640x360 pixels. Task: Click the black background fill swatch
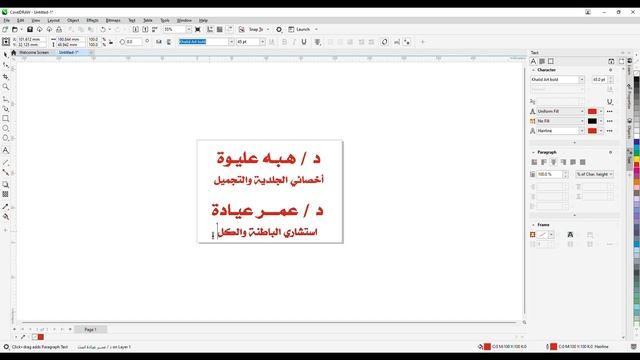coord(592,121)
